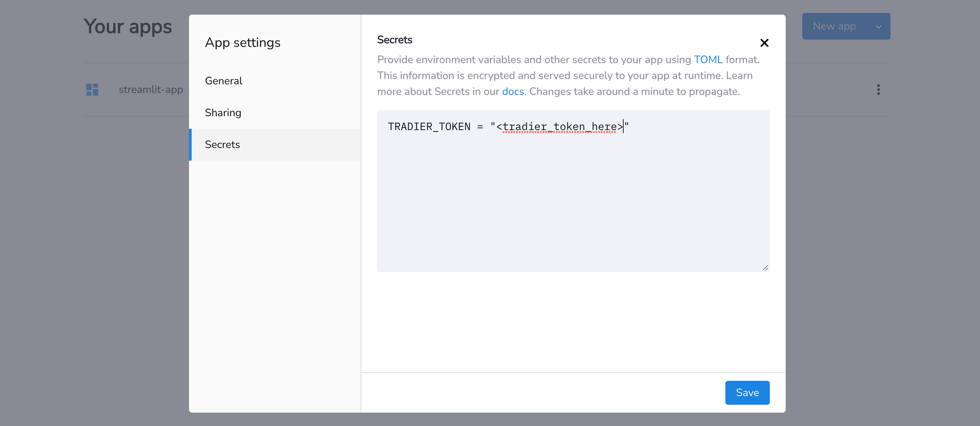Click the streamlit-app grid icon

(92, 90)
